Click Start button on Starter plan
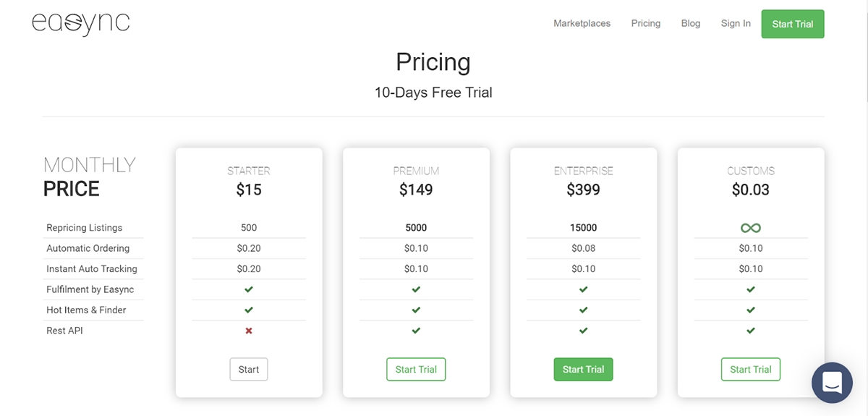The width and height of the screenshot is (868, 416). point(249,369)
